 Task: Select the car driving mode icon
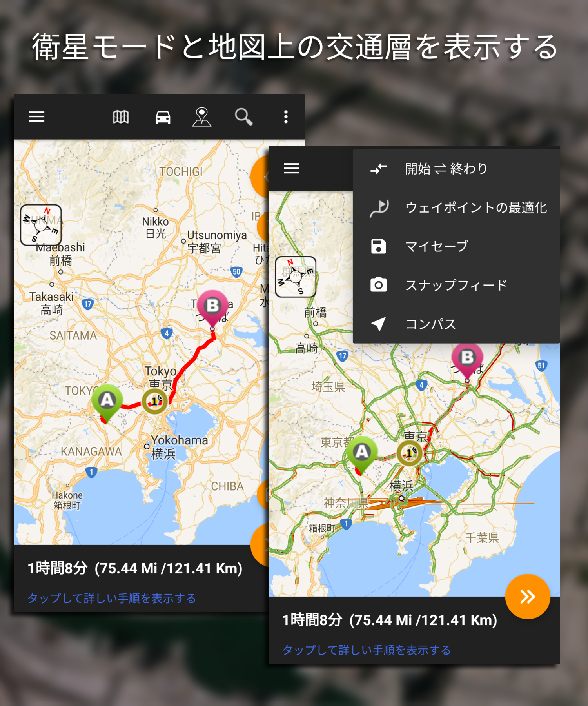163,117
